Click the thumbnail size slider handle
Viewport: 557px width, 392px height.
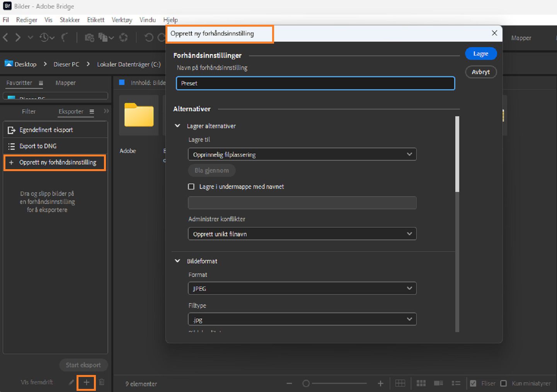tap(306, 384)
